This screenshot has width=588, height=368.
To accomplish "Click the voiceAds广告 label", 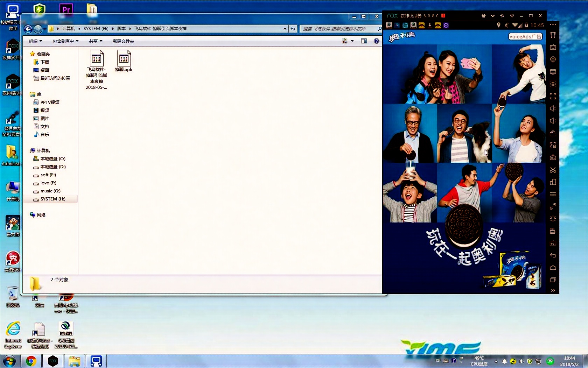I will [x=525, y=36].
